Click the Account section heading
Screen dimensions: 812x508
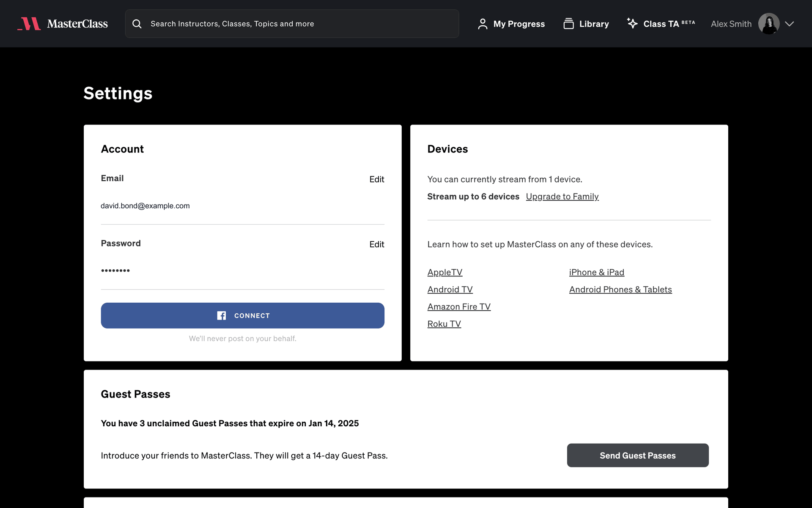[123, 149]
